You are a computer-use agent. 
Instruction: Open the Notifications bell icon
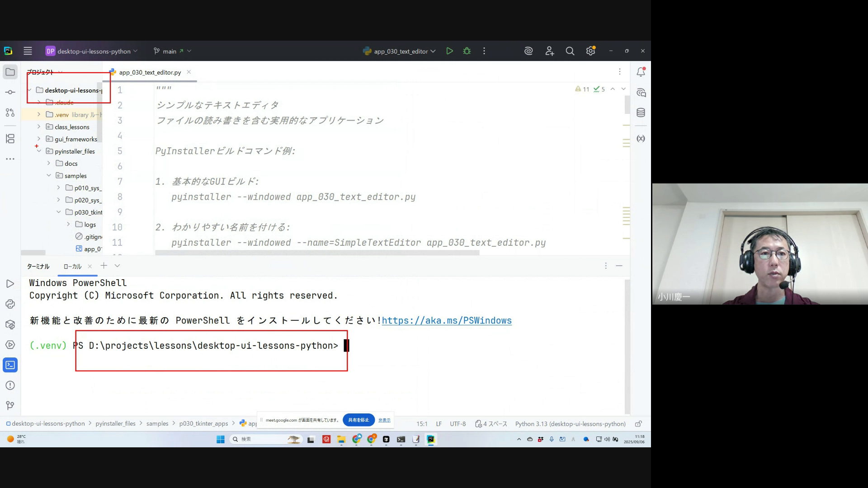tap(641, 72)
